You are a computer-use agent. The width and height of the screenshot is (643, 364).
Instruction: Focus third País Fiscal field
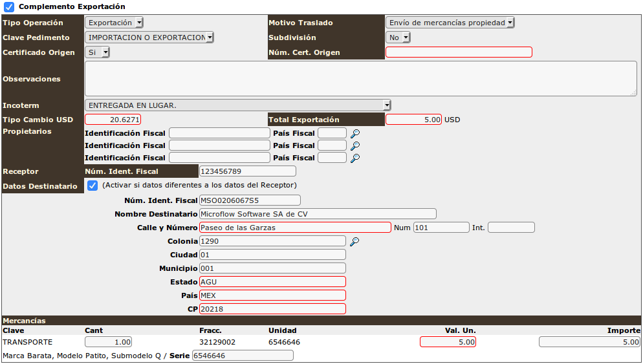pyautogui.click(x=332, y=157)
